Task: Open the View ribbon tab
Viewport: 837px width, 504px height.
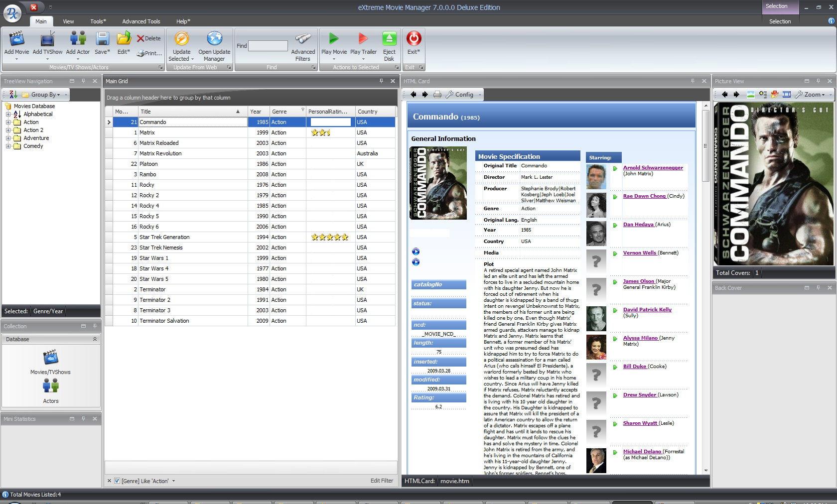Action: click(68, 21)
